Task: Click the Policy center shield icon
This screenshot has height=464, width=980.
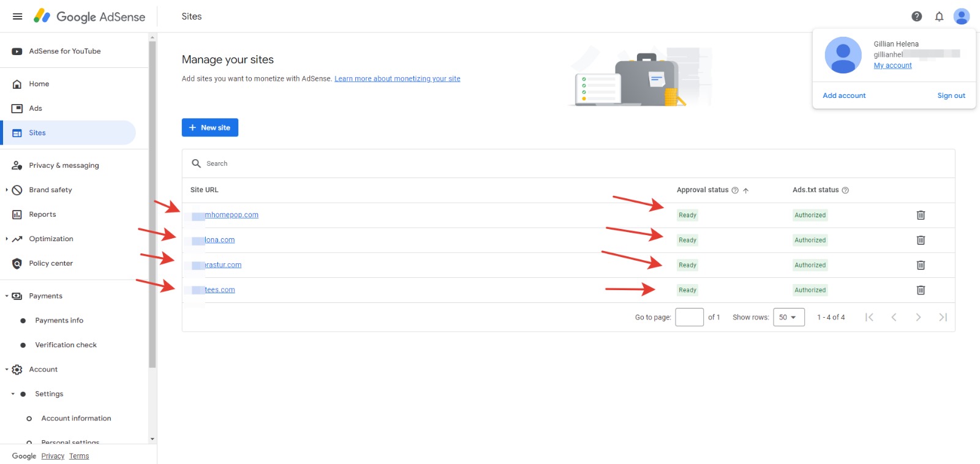Action: coord(17,263)
